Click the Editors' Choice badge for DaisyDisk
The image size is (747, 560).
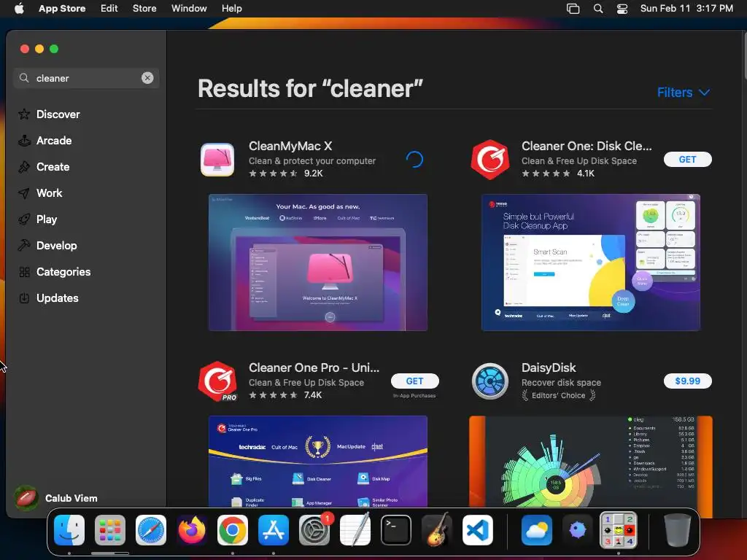pyautogui.click(x=558, y=395)
